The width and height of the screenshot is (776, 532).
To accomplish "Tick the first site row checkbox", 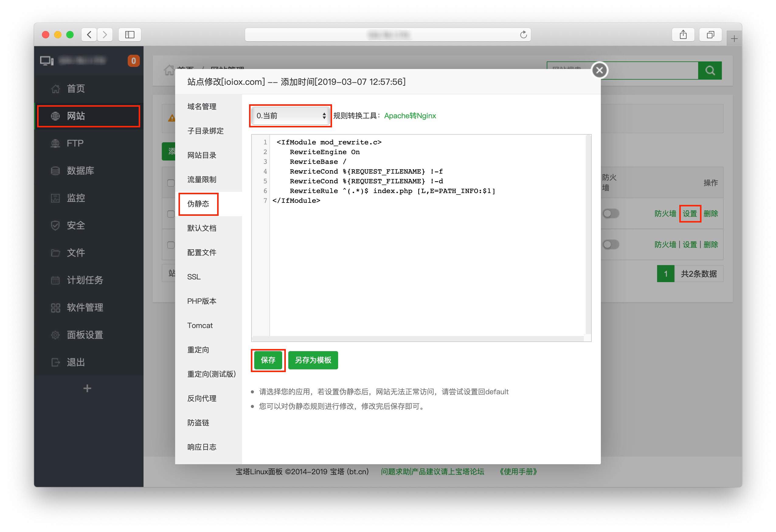I will click(171, 214).
